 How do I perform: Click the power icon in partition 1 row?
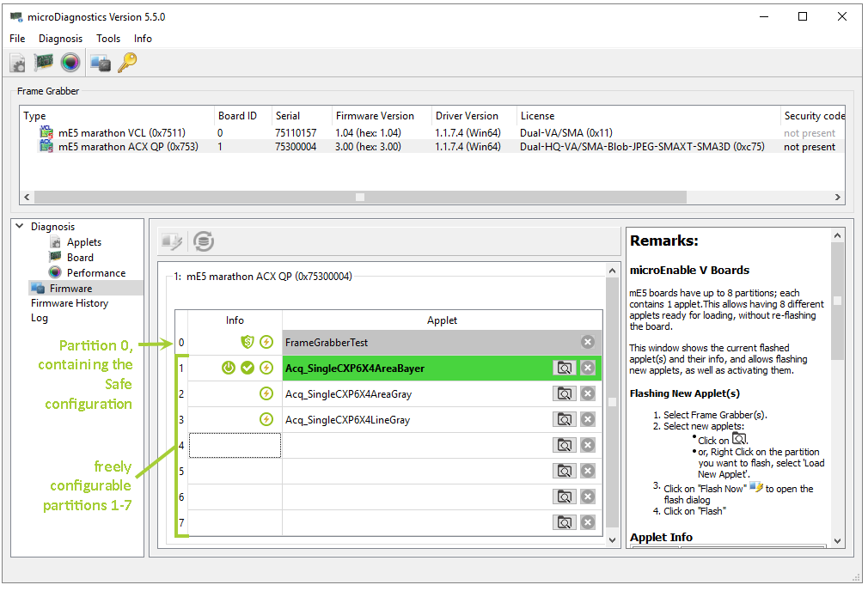[x=229, y=368]
